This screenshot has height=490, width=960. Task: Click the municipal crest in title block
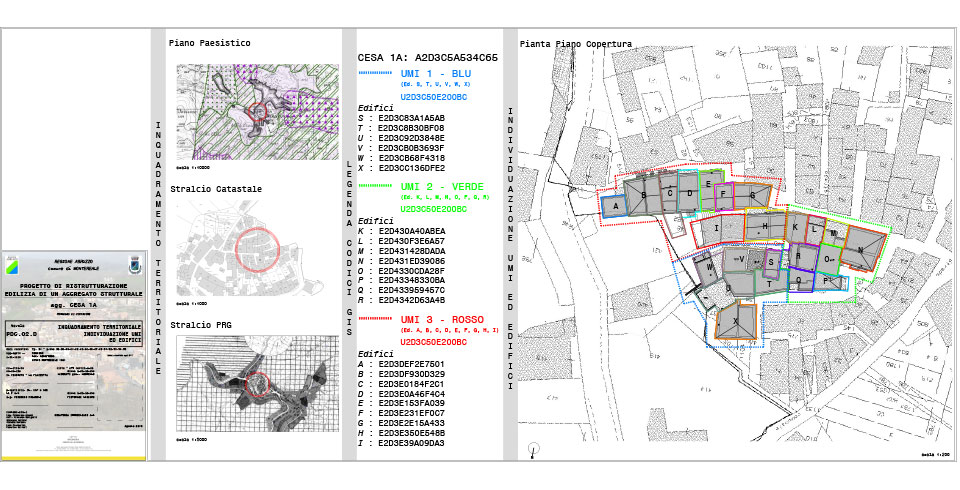click(x=133, y=265)
